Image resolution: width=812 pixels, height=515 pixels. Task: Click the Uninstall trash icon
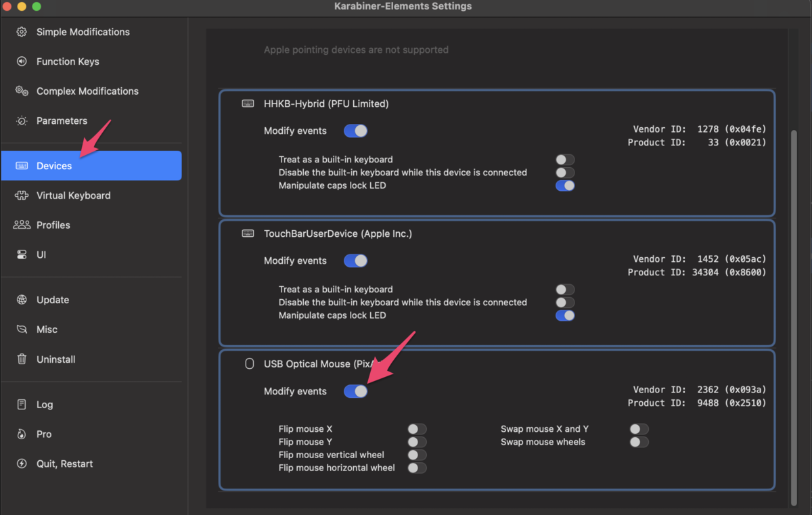point(22,359)
